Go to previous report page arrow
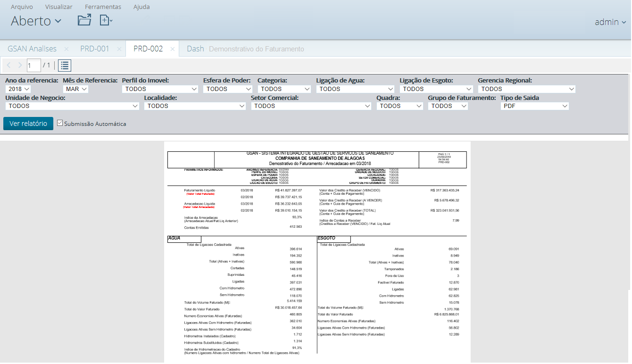632x364 pixels. point(9,65)
